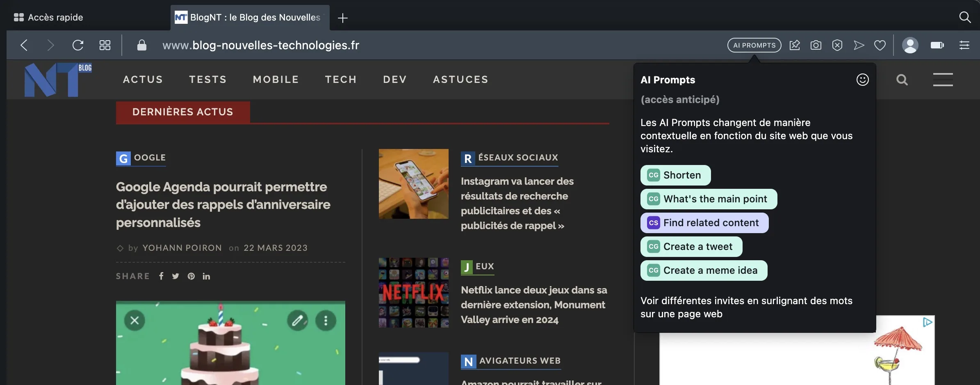The height and width of the screenshot is (385, 980).
Task: Click the battery saver icon
Action: 937,45
